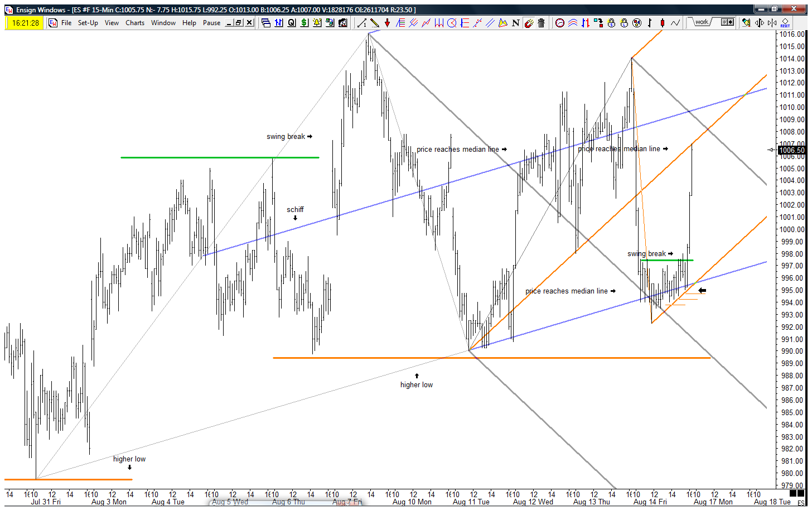The height and width of the screenshot is (510, 812).
Task: Select the red down arrow marker tool
Action: [388, 23]
